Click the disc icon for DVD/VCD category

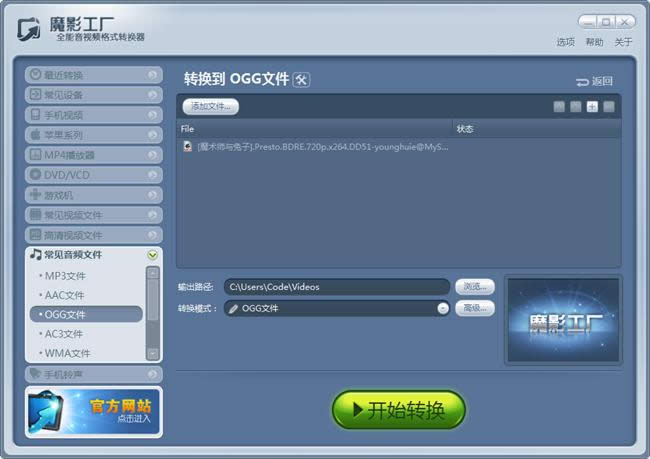coord(36,175)
